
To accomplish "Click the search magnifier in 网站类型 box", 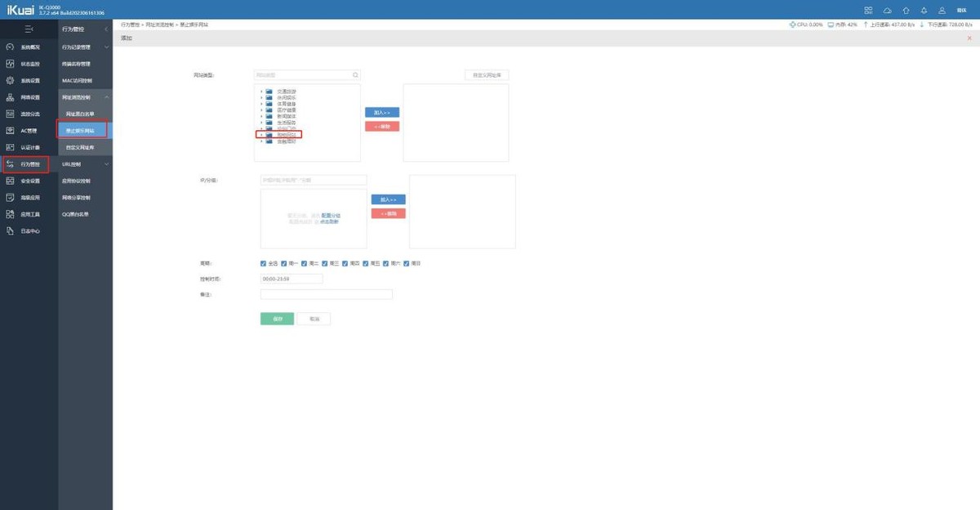I will click(x=355, y=74).
